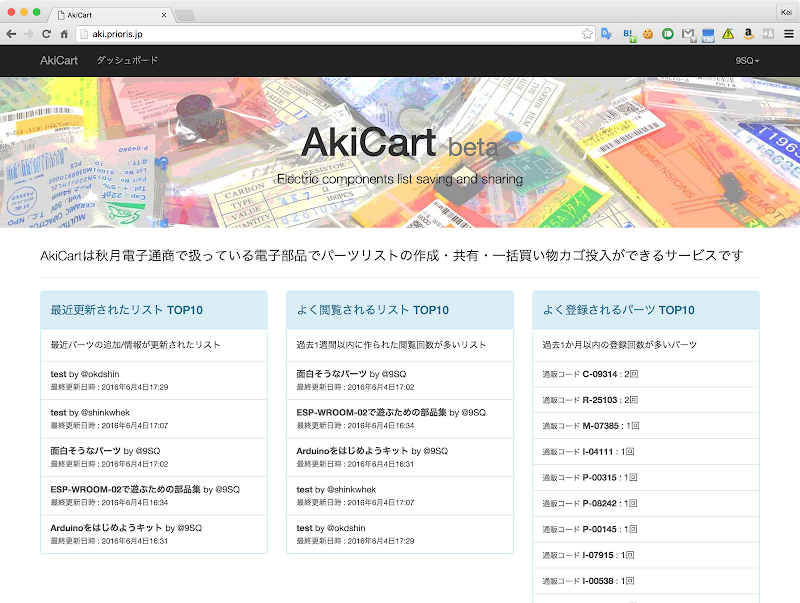Open 面白そうなパーツ in most viewed lists
Image resolution: width=800 pixels, height=603 pixels.
(x=399, y=380)
